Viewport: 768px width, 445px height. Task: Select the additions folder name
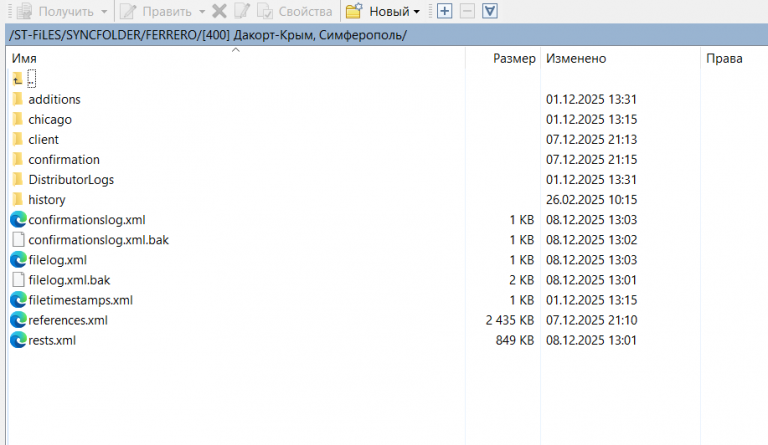pyautogui.click(x=54, y=99)
